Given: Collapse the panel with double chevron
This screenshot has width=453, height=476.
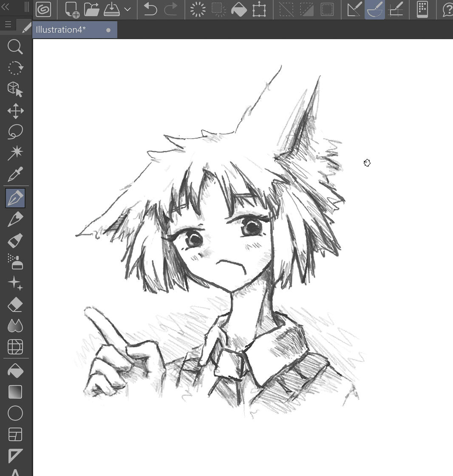Looking at the screenshot, I should pyautogui.click(x=6, y=7).
